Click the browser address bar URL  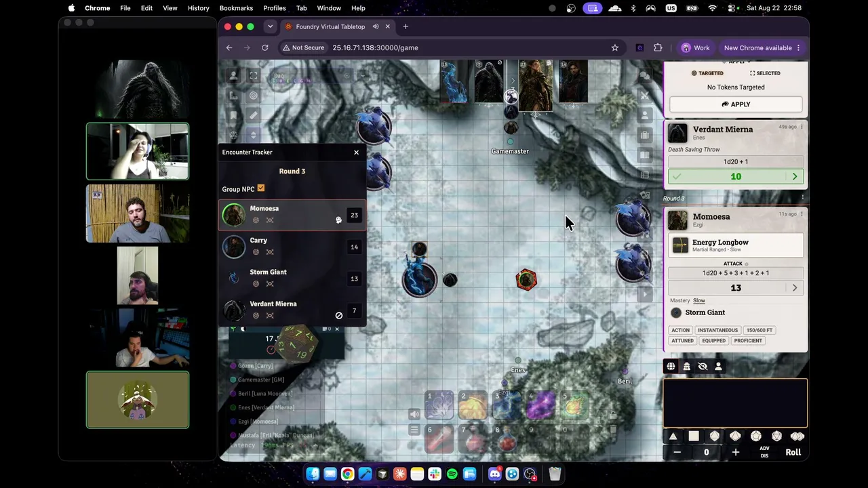coord(375,47)
